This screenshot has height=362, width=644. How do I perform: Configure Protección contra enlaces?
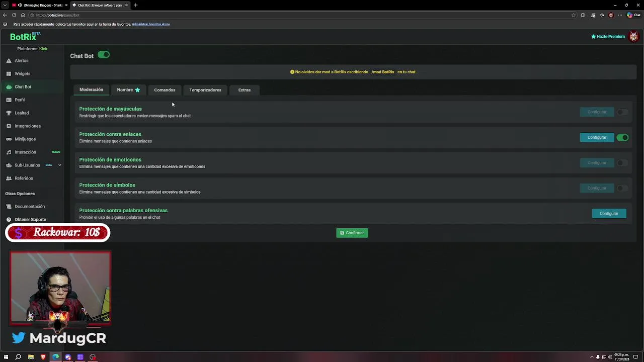point(597,137)
